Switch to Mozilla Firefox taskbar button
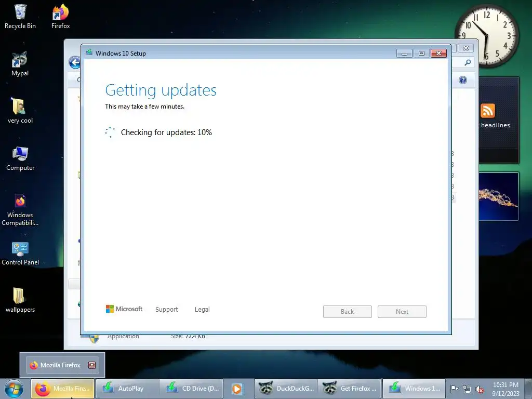The height and width of the screenshot is (399, 532). (x=63, y=389)
